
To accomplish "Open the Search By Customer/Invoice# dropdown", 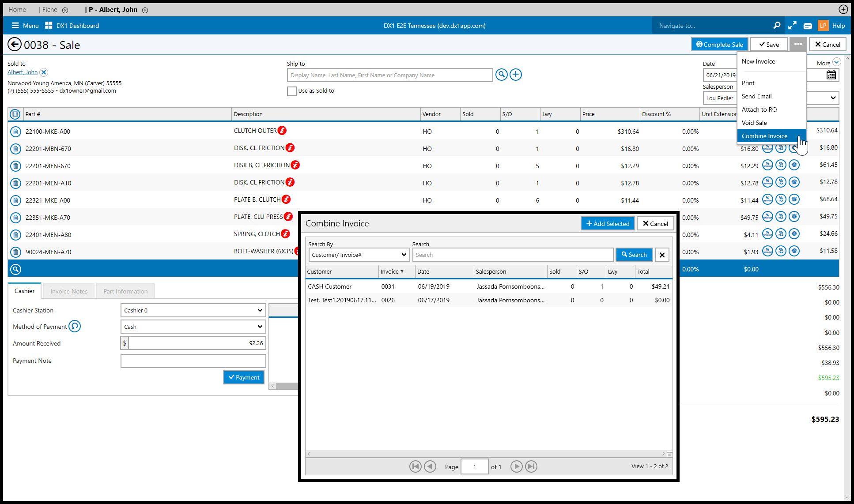I will [359, 255].
